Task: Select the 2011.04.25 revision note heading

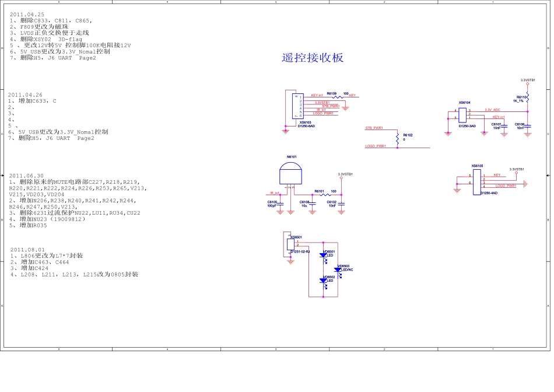Action: pos(27,14)
